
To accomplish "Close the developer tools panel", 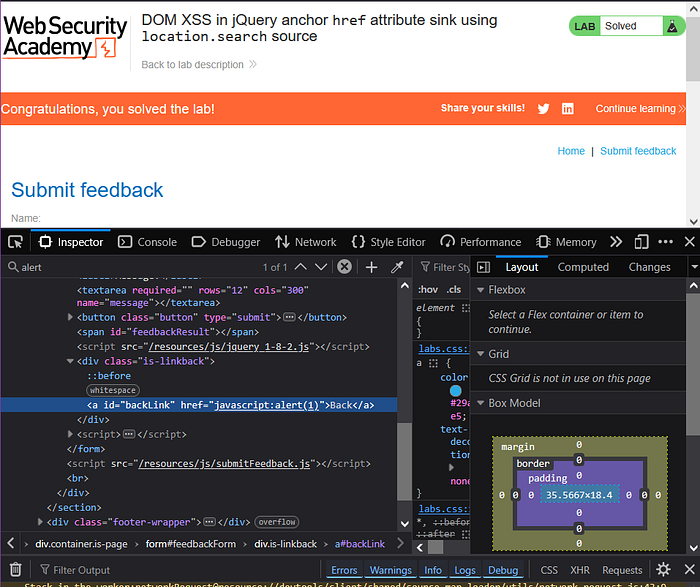I will click(x=689, y=242).
